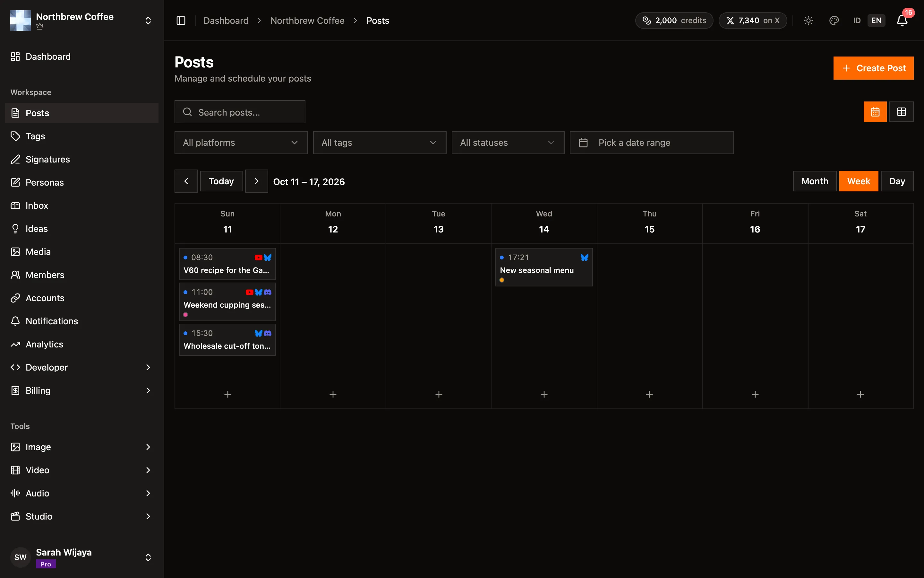The height and width of the screenshot is (578, 924).
Task: Switch calendar to Day view
Action: coord(897,181)
